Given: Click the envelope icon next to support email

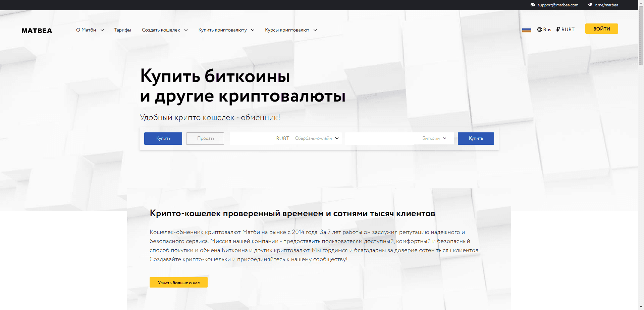Looking at the screenshot, I should click(533, 5).
